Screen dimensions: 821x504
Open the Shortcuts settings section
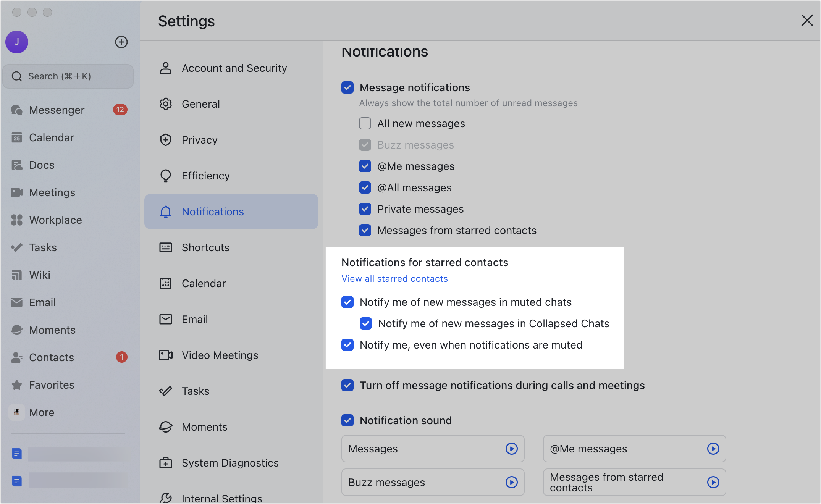tap(205, 247)
